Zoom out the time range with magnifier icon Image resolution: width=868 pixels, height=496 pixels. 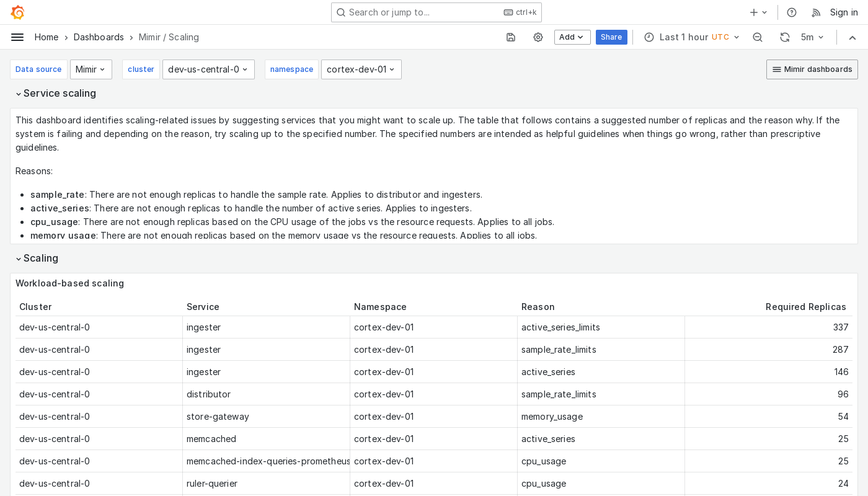click(758, 37)
